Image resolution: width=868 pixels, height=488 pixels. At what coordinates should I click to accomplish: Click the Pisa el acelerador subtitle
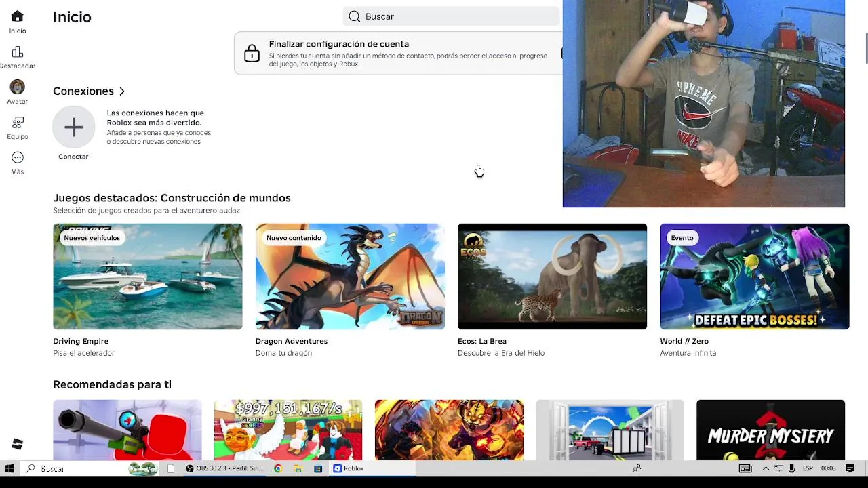click(83, 353)
